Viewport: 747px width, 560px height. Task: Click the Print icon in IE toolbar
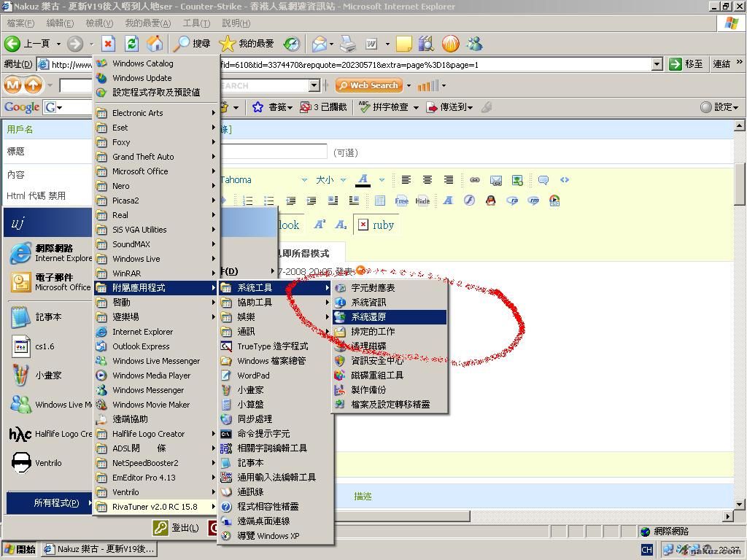[348, 44]
